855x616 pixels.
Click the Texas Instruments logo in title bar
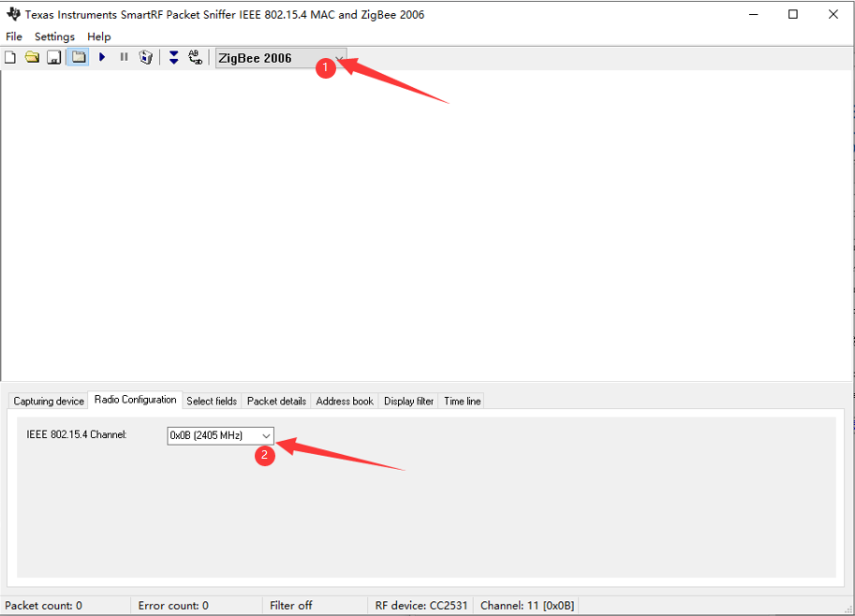point(13,14)
